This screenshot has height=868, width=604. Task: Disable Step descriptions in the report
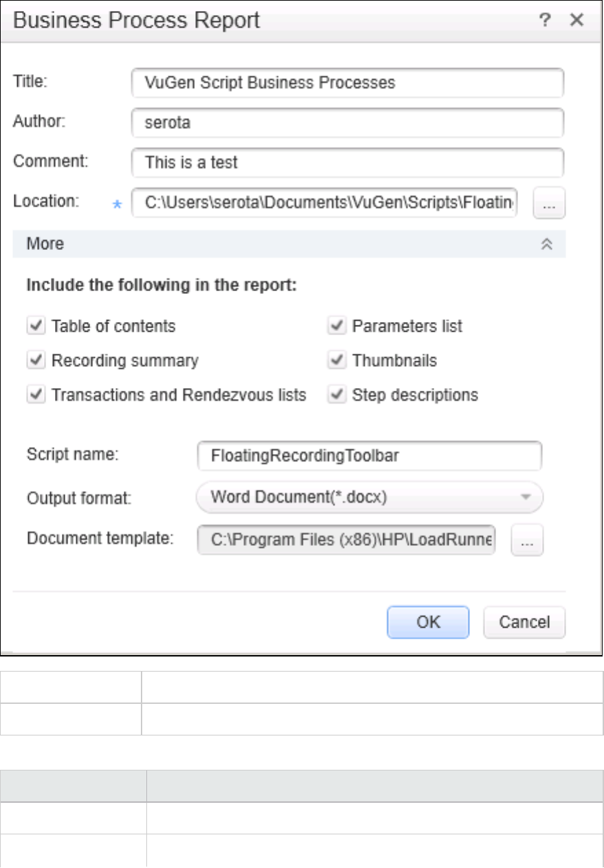tap(337, 395)
